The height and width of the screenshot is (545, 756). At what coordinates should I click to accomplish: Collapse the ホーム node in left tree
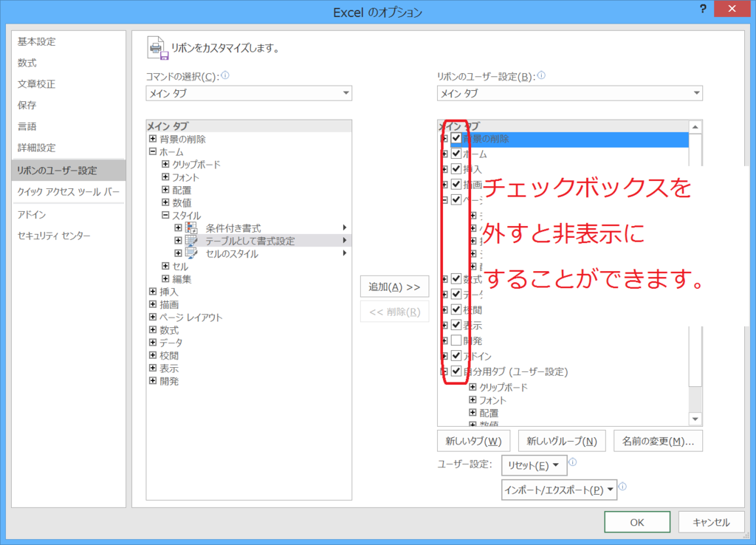153,151
